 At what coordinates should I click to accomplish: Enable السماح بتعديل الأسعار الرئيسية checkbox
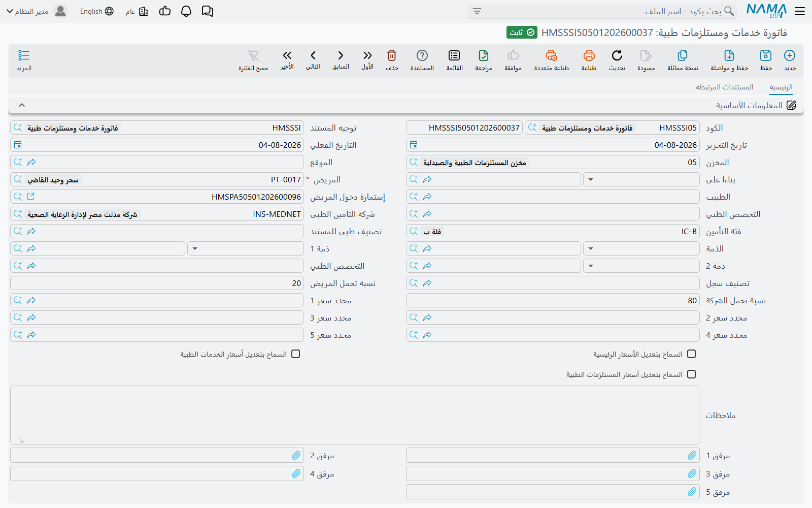pos(692,354)
